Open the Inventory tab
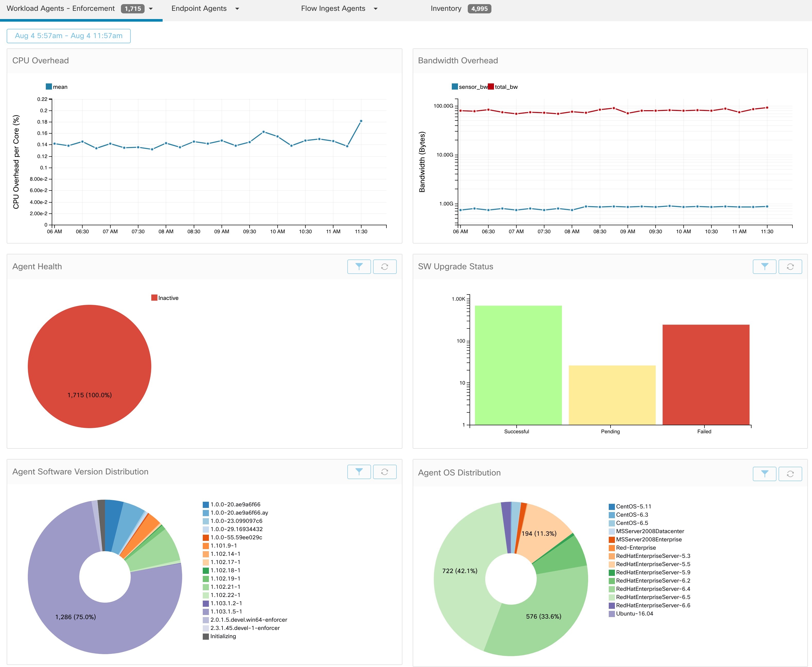 tap(446, 8)
